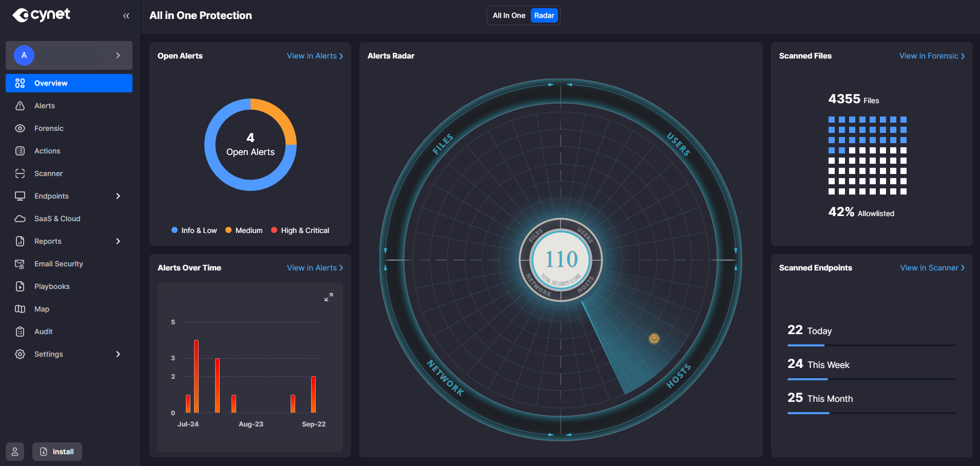This screenshot has width=980, height=466.
Task: Click the scanned files square grid
Action: [868, 156]
